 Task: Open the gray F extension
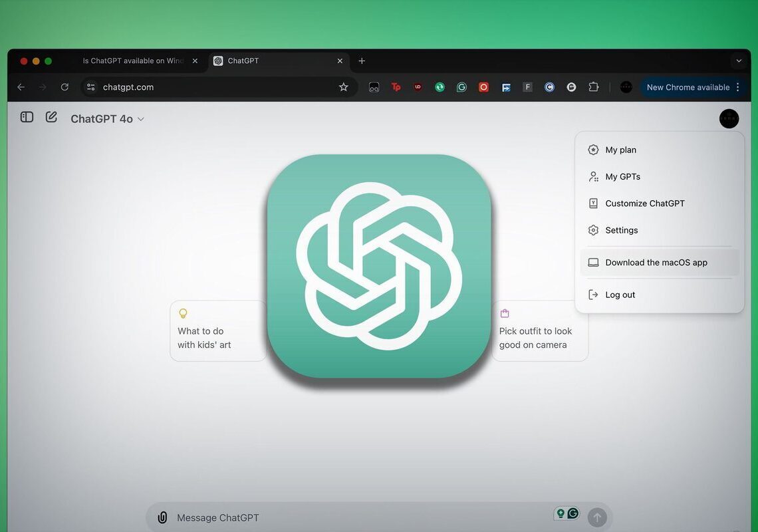[x=527, y=87]
